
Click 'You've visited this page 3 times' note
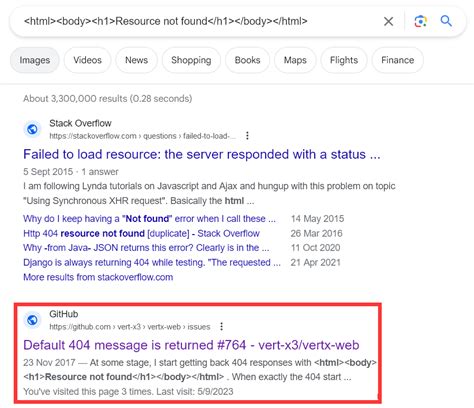[128, 391]
